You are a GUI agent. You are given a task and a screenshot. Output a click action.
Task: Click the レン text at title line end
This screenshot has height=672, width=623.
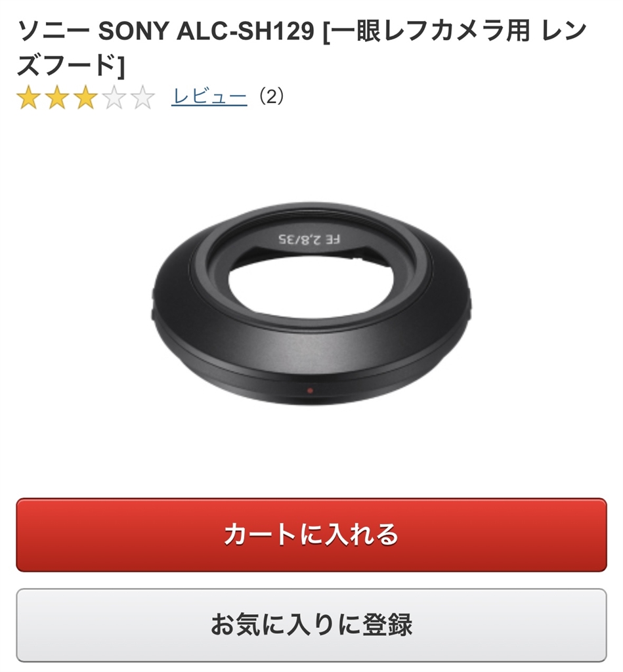click(564, 31)
